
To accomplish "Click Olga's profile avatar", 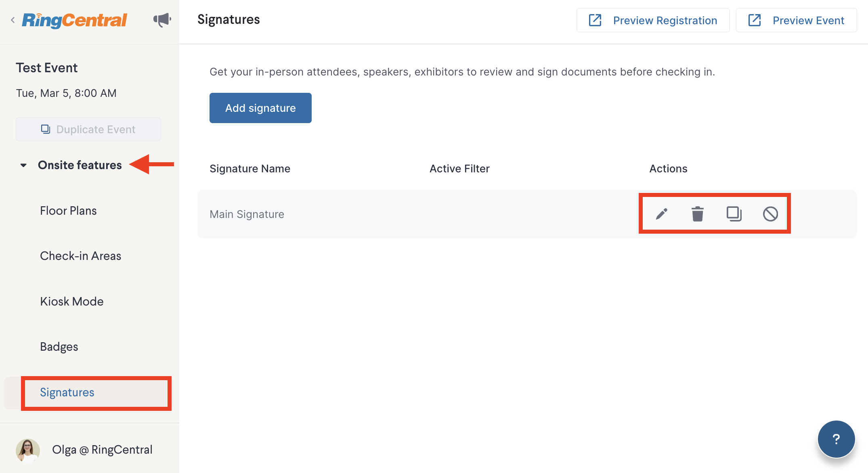I will [x=28, y=450].
